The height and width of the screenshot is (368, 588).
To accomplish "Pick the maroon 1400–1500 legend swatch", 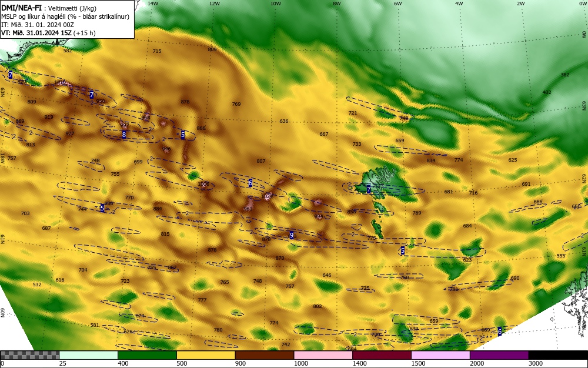I will pos(382,355).
